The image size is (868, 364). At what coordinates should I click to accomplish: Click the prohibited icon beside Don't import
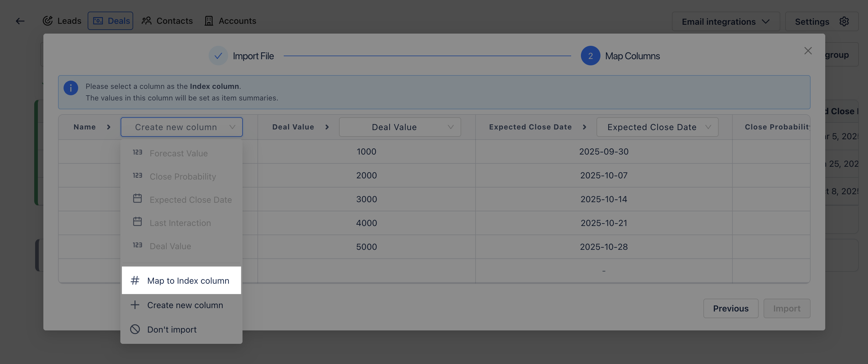coord(135,329)
